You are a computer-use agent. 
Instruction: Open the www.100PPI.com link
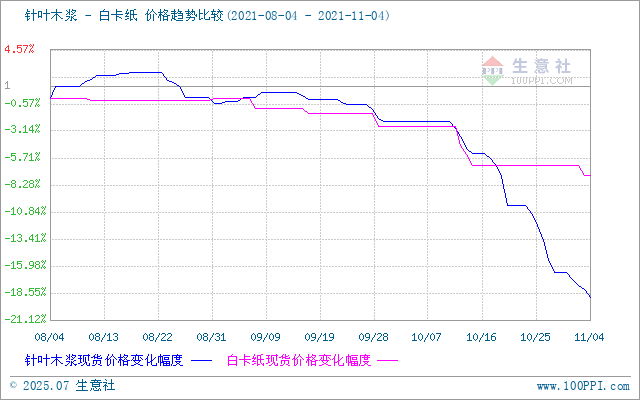pyautogui.click(x=583, y=386)
